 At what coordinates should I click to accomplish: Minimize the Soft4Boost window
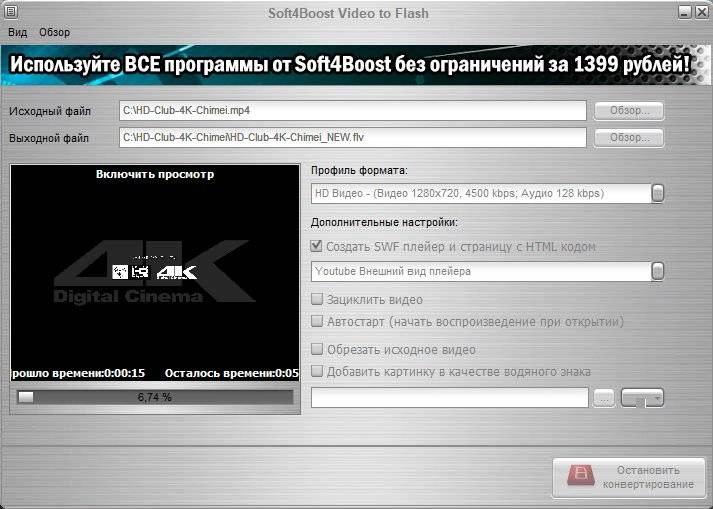pyautogui.click(x=685, y=12)
